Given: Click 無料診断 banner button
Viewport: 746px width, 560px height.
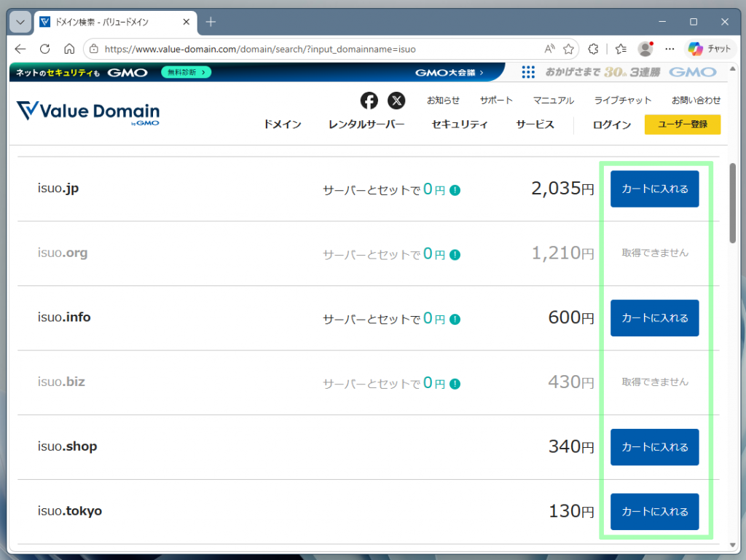Looking at the screenshot, I should click(186, 72).
